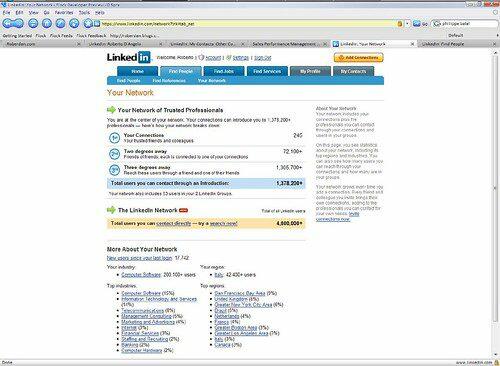Screen dimensions: 500x366
Task: Select the Find Jobs navigation tab
Action: [x=224, y=71]
